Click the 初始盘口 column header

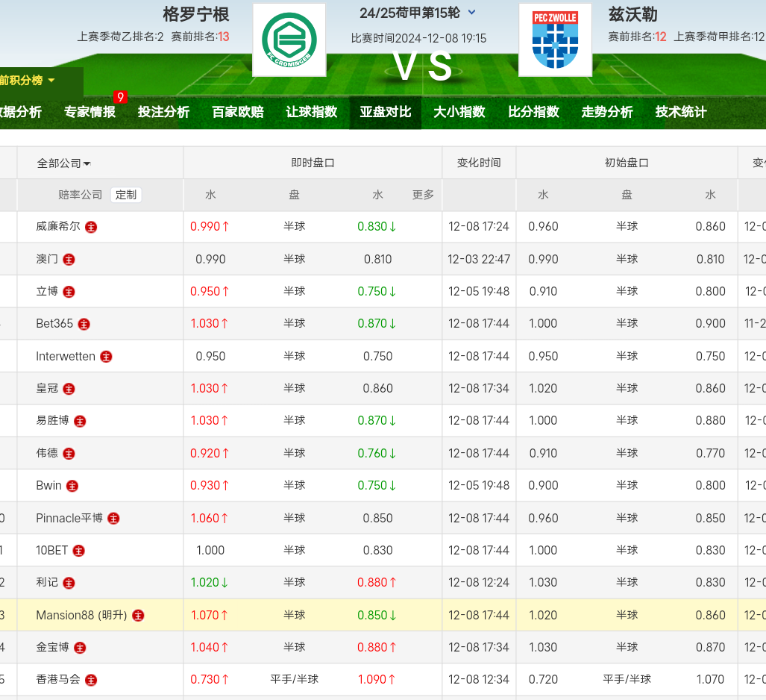627,163
